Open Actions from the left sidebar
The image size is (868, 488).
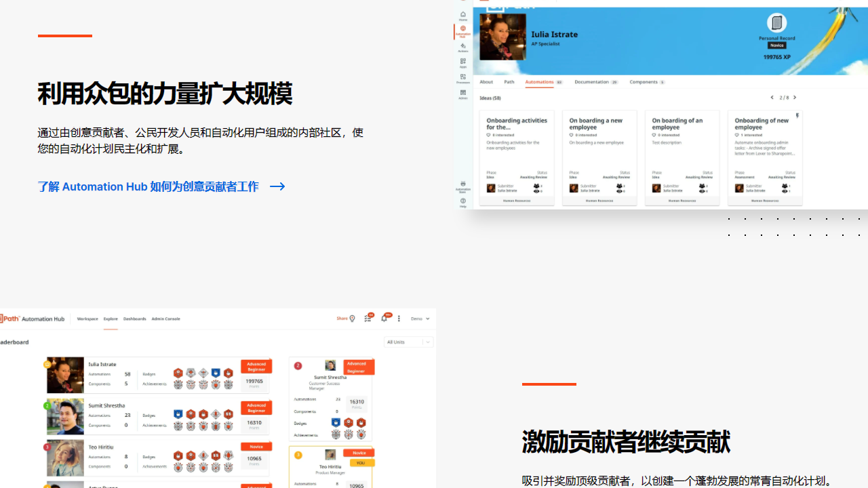click(463, 46)
